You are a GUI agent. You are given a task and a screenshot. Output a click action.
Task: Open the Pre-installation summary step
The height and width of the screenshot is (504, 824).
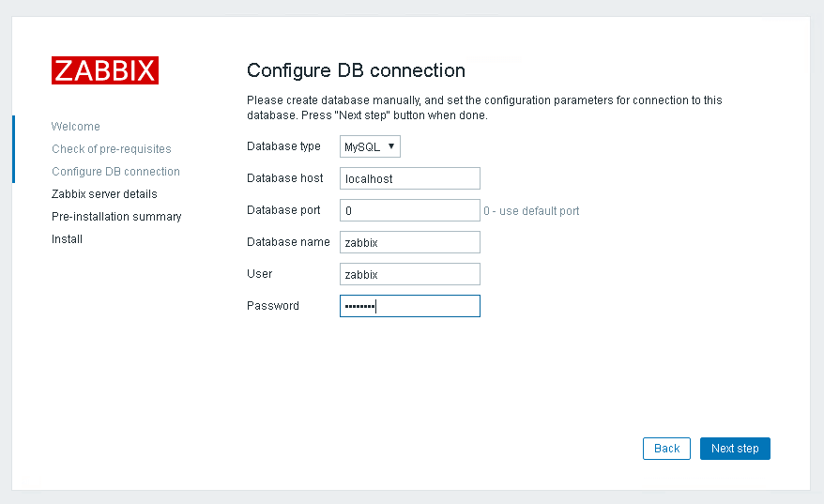click(x=116, y=217)
